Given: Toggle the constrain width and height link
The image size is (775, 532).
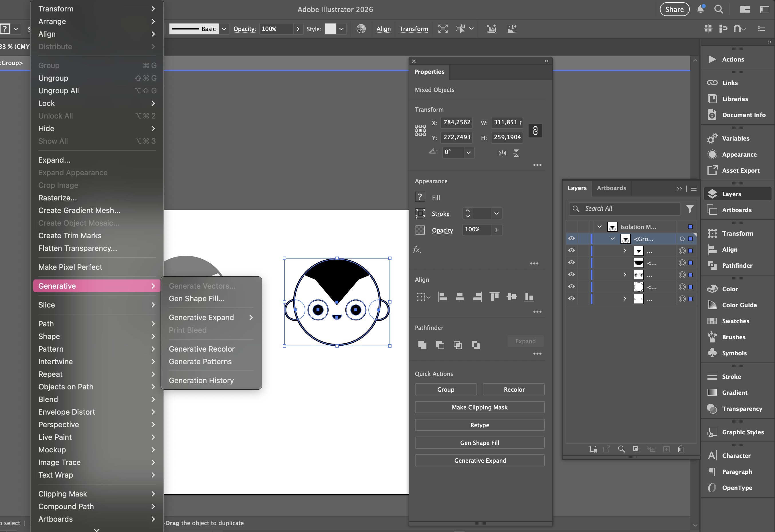Looking at the screenshot, I should click(x=535, y=131).
